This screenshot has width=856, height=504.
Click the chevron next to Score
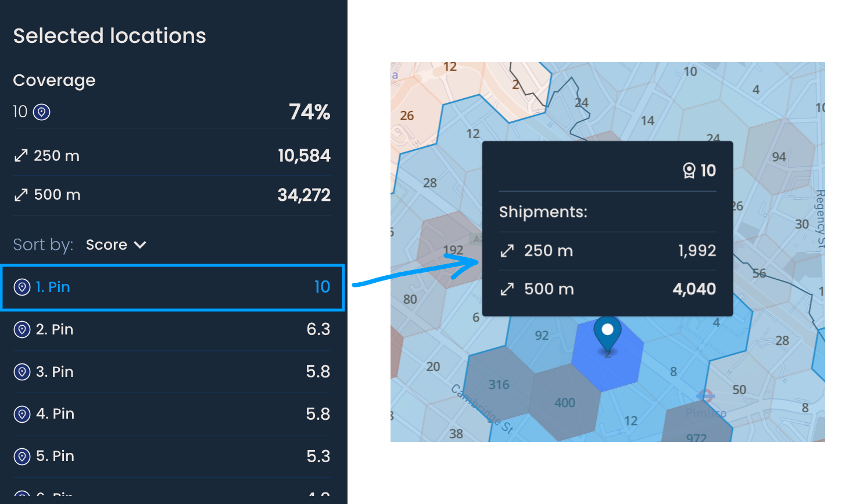click(140, 245)
